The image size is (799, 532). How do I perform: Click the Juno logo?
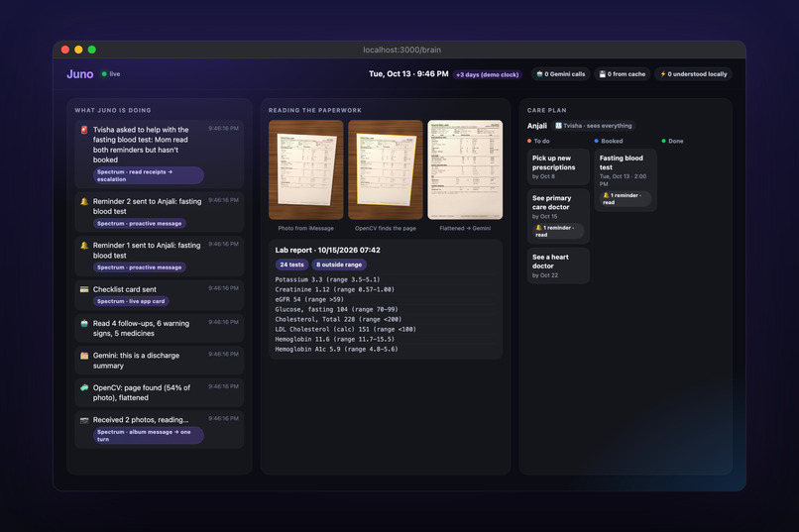point(80,74)
